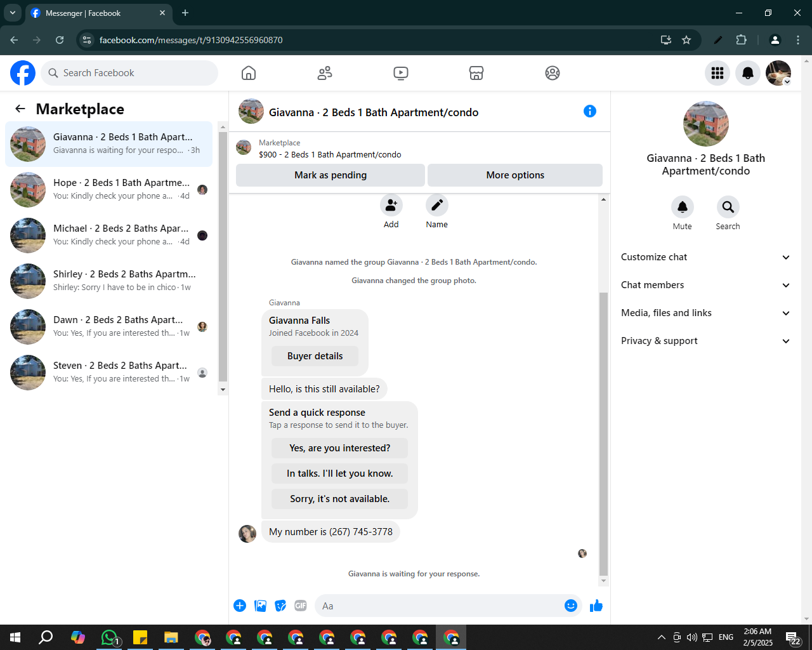The image size is (812, 650).
Task: Open the account profile picture menu
Action: tap(778, 73)
